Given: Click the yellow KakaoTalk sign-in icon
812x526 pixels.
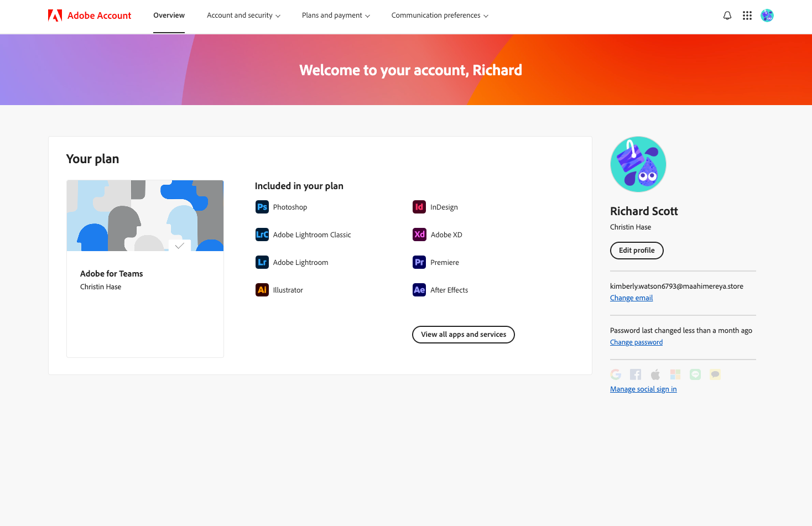Looking at the screenshot, I should 715,374.
